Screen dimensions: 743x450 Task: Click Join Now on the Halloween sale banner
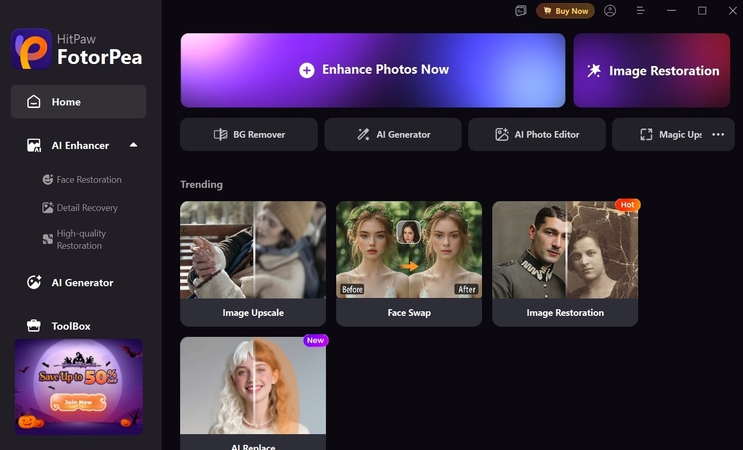(78, 402)
